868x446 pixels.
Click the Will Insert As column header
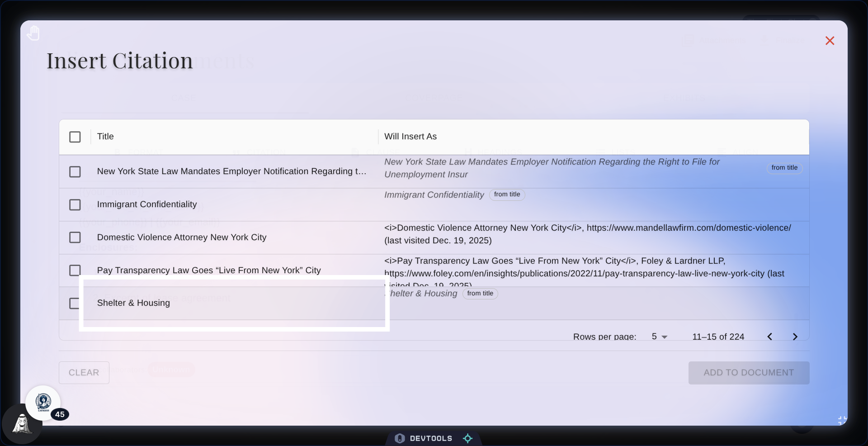tap(410, 137)
